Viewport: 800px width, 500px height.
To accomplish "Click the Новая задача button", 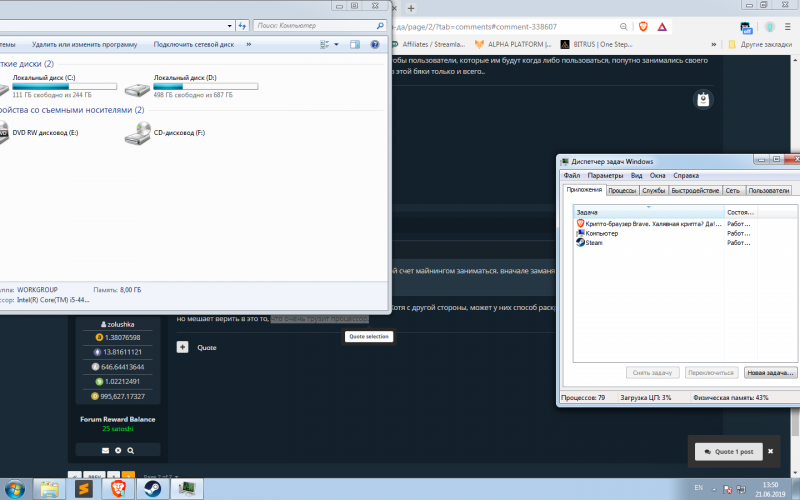I will click(x=770, y=373).
